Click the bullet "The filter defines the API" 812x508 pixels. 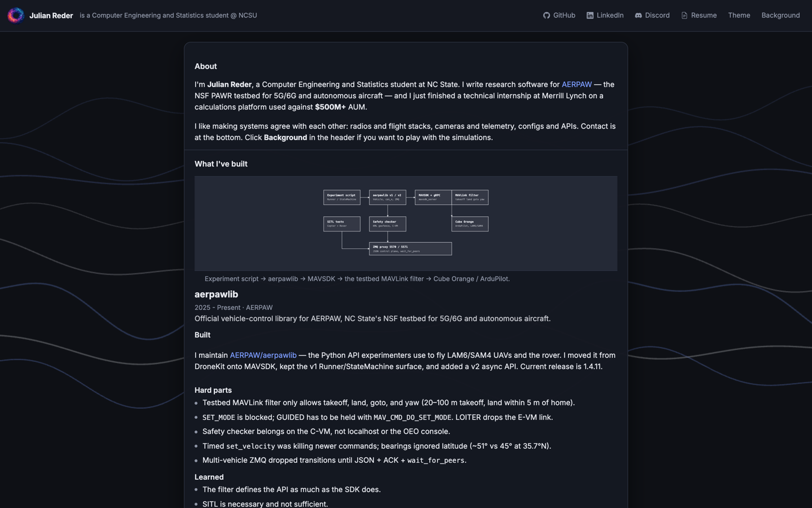point(292,490)
